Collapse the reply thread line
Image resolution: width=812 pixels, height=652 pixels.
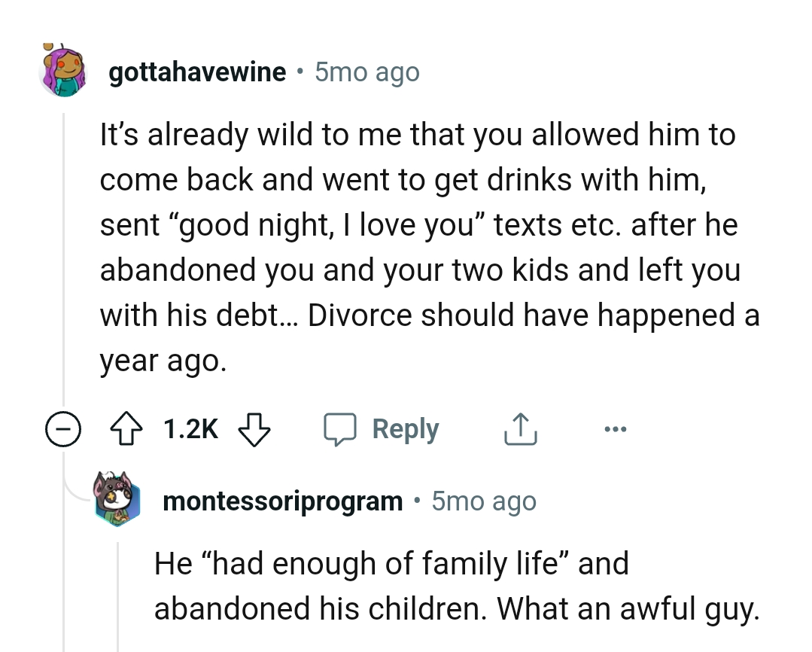coord(61,264)
